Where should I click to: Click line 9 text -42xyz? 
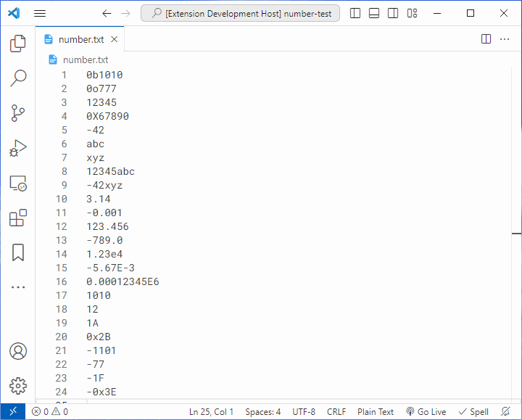(x=104, y=185)
